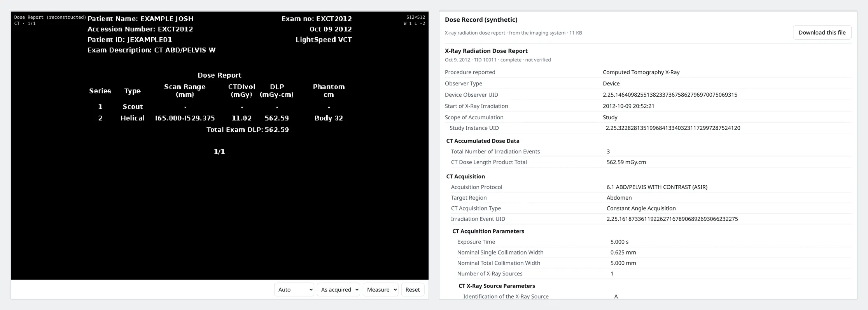
Task: Click the Abdomen target region value
Action: (619, 198)
